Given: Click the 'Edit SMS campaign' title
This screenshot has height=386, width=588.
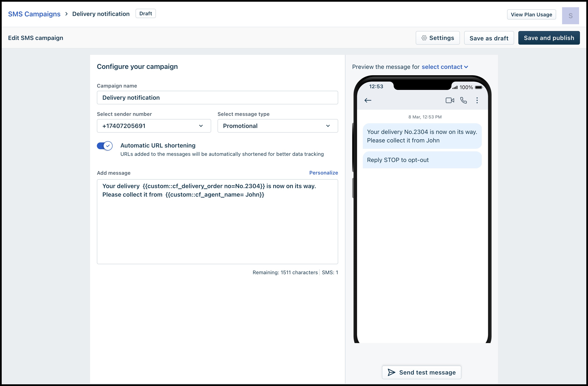Looking at the screenshot, I should point(35,38).
